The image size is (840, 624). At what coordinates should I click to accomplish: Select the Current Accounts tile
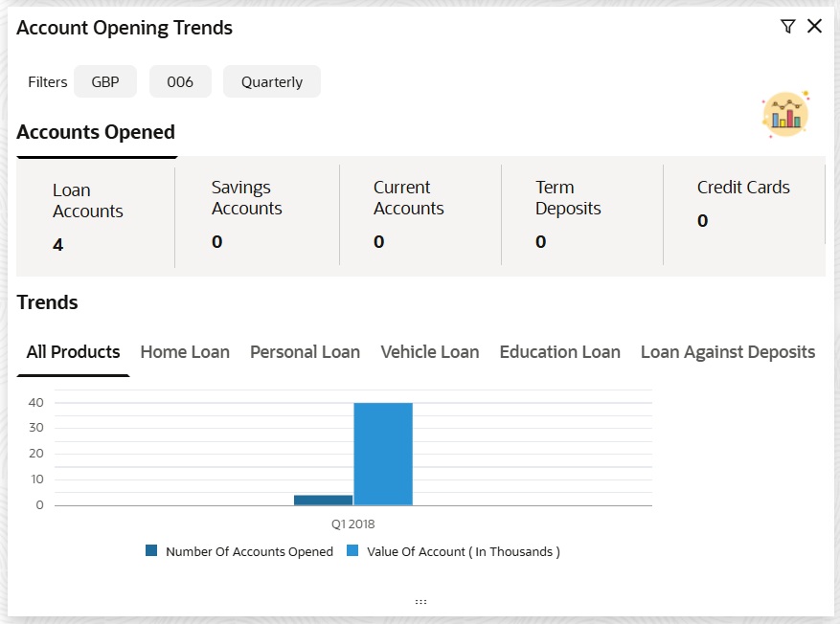coord(420,214)
